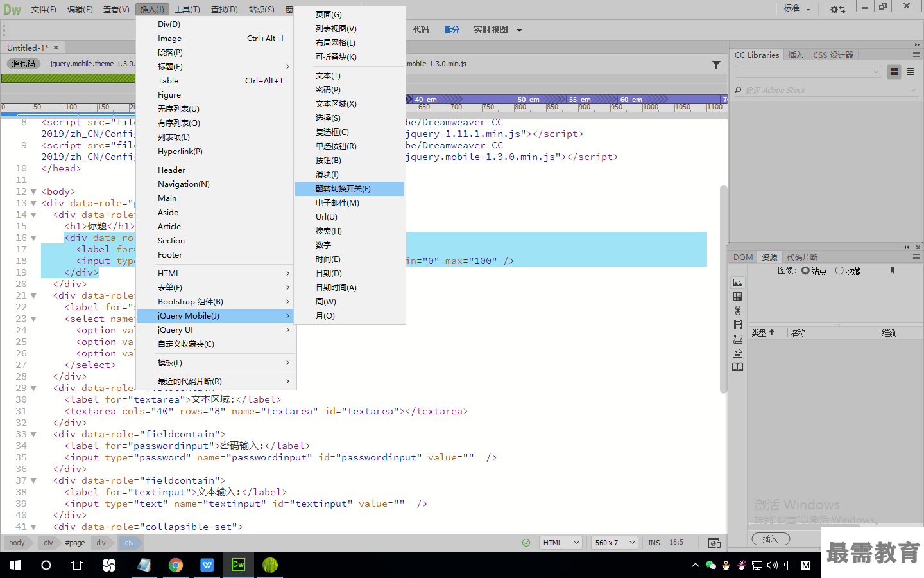Open the 标准 workspace dropdown
The width and height of the screenshot is (924, 578).
(x=797, y=9)
